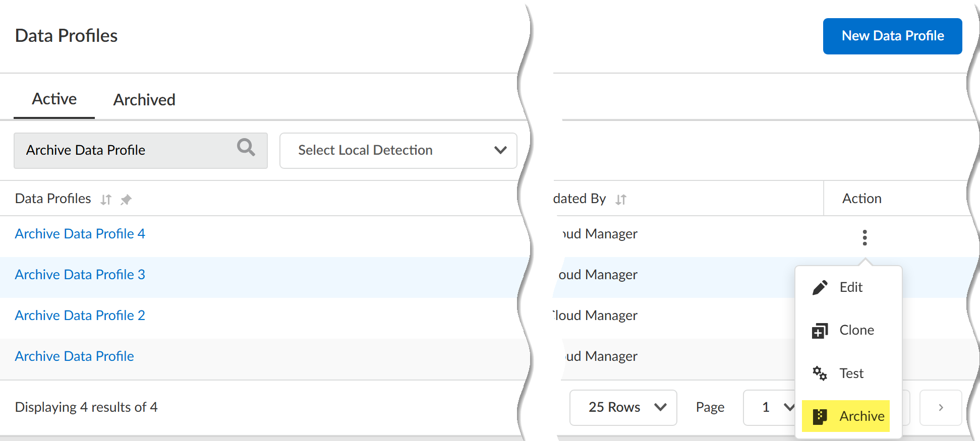
Task: Click the gears Test icon
Action: 820,373
